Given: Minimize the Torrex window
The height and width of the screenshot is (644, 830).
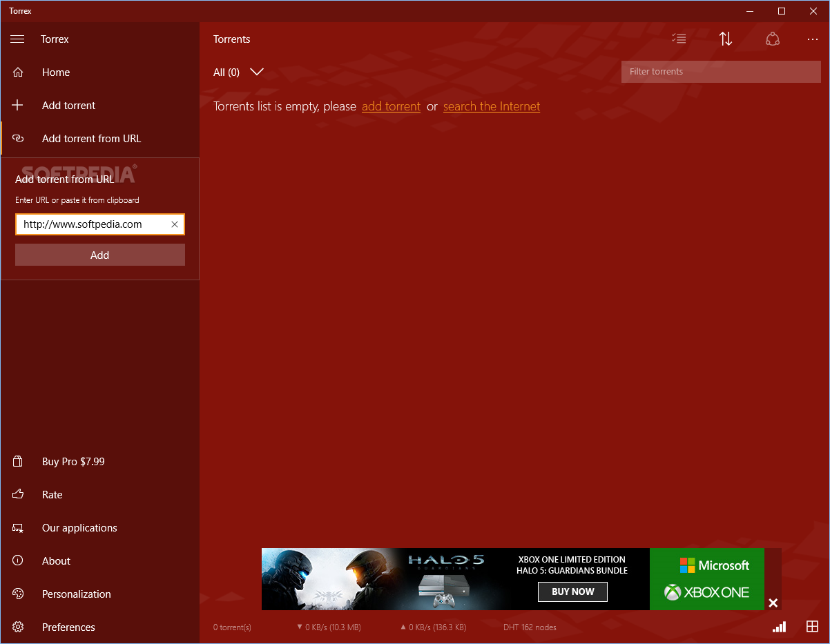Looking at the screenshot, I should (750, 11).
